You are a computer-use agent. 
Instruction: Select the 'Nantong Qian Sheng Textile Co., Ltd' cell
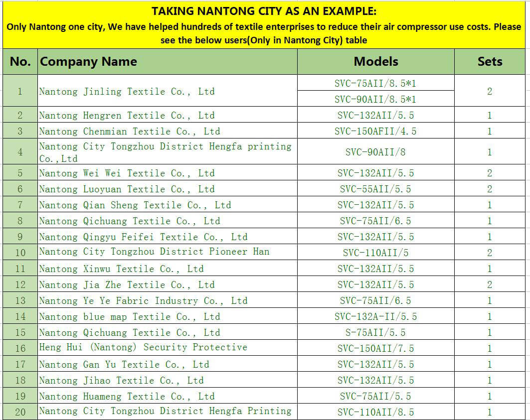[168, 204]
